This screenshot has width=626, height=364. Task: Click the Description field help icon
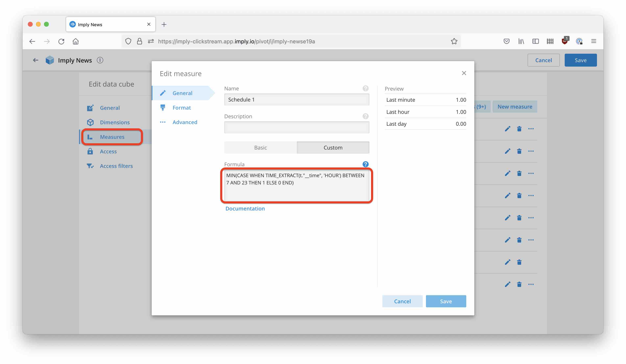point(365,116)
